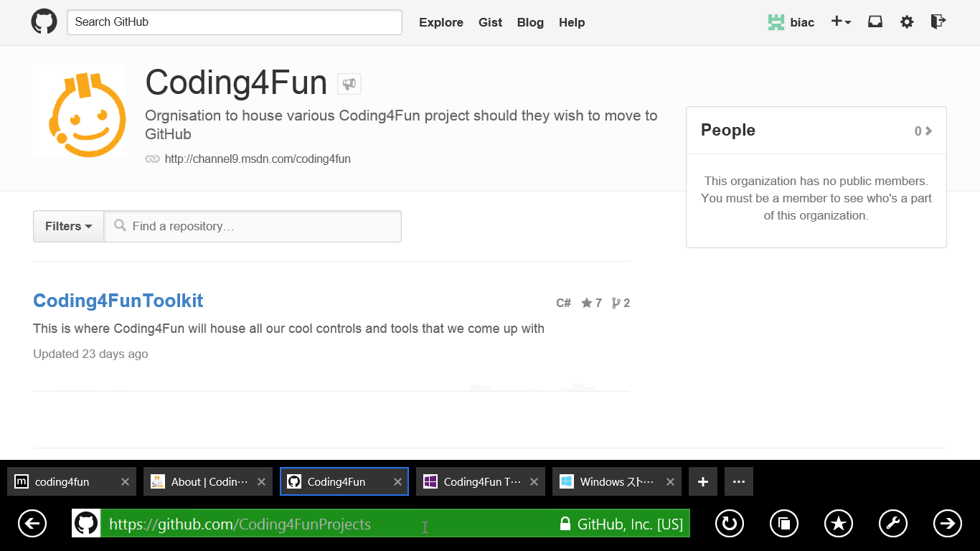Go forward using the forward arrow icon

[947, 523]
